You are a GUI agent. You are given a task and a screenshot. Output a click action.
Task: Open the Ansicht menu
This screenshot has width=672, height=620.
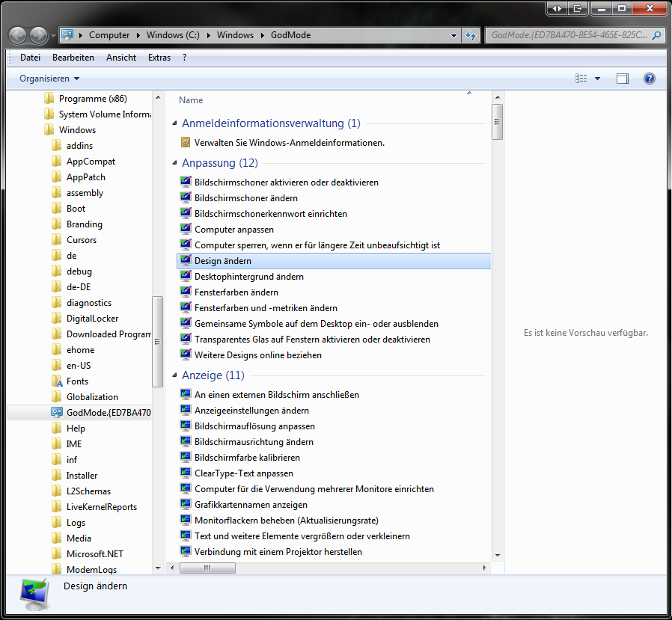[x=121, y=58]
